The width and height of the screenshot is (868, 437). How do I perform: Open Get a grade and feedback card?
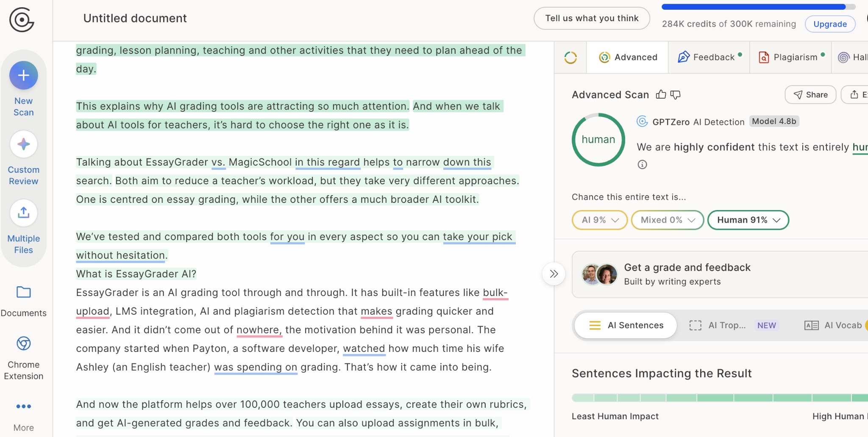720,274
